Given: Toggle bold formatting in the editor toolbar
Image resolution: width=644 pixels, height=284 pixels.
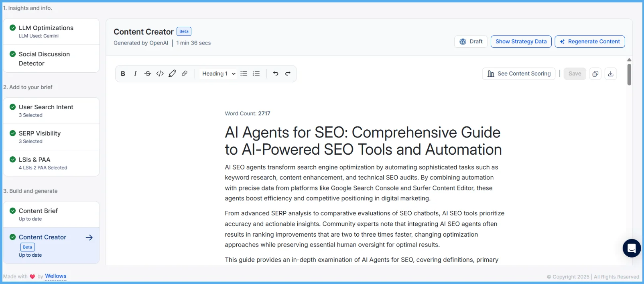Looking at the screenshot, I should [123, 74].
